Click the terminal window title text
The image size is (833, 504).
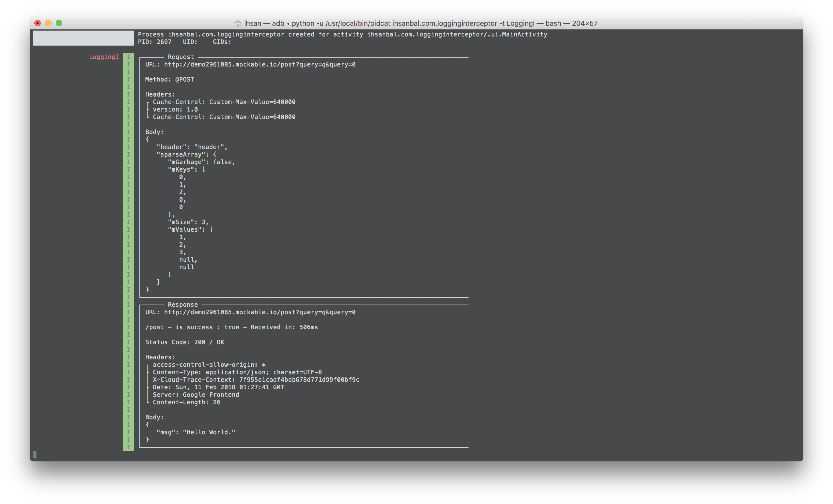click(421, 23)
